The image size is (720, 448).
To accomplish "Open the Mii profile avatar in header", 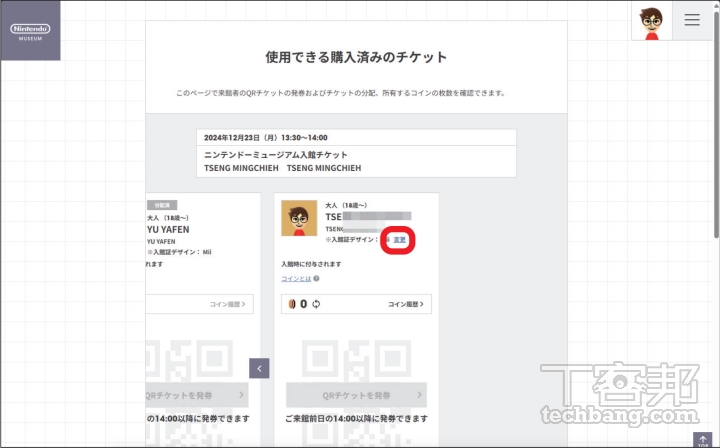I will tap(652, 21).
